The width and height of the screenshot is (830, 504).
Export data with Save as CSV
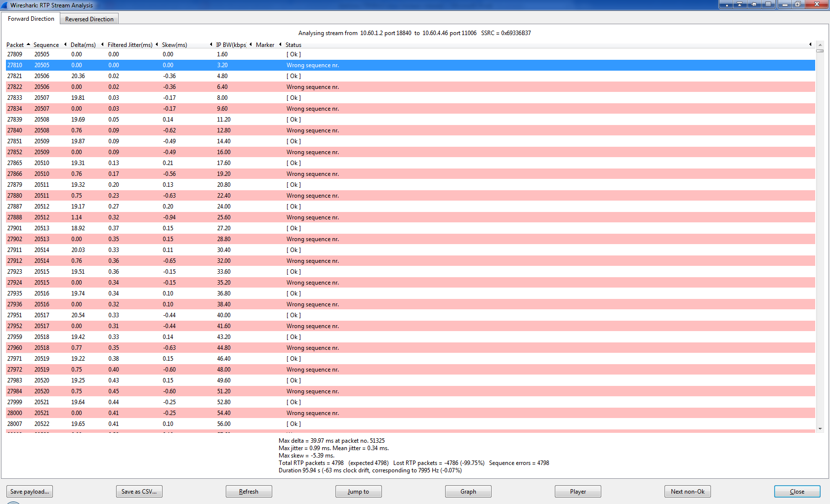139,492
